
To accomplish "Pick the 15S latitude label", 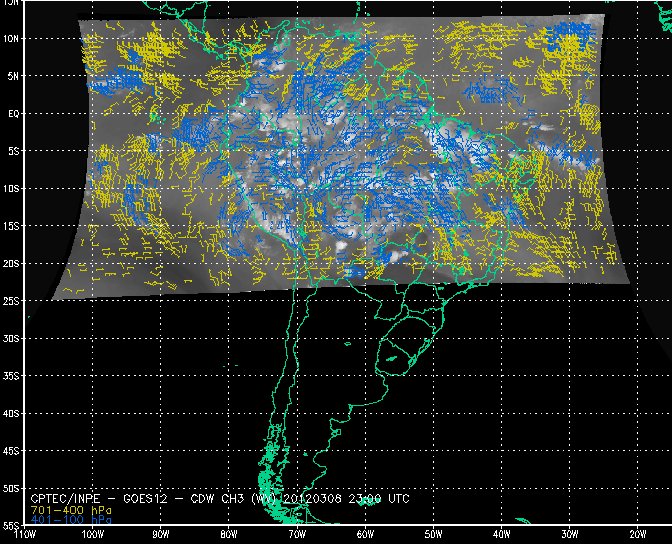I will 11,226.
